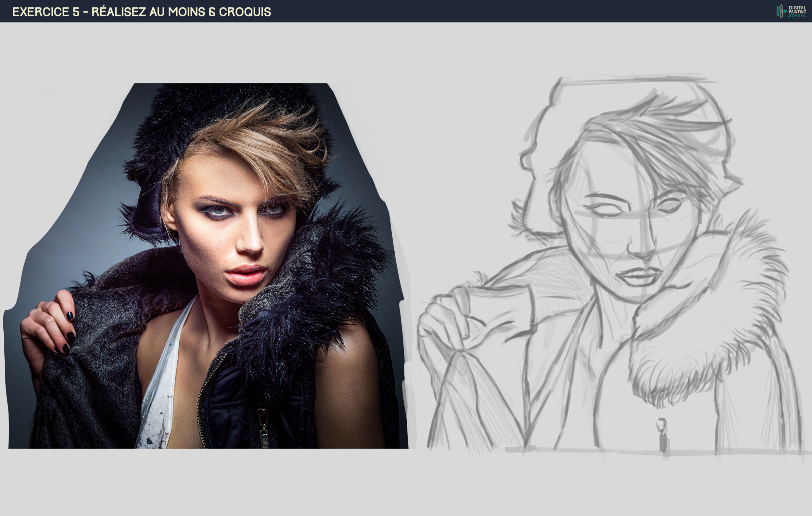Select the green pen nib in the logo
The height and width of the screenshot is (516, 812).
[781, 7]
